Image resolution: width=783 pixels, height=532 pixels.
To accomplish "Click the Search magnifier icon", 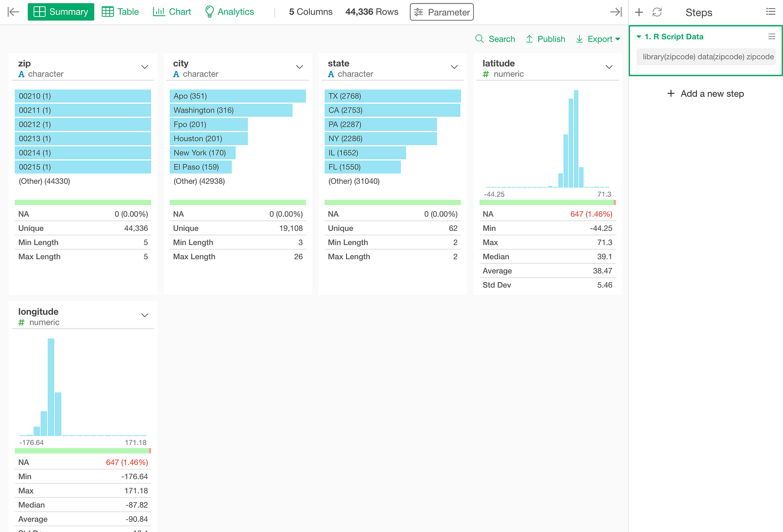I will pos(480,39).
